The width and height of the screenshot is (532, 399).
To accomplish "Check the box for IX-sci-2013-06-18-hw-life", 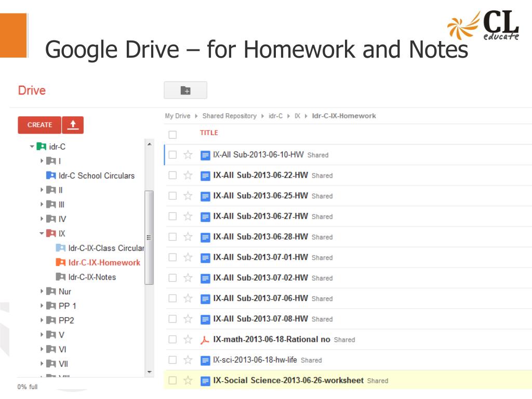I will click(x=172, y=360).
